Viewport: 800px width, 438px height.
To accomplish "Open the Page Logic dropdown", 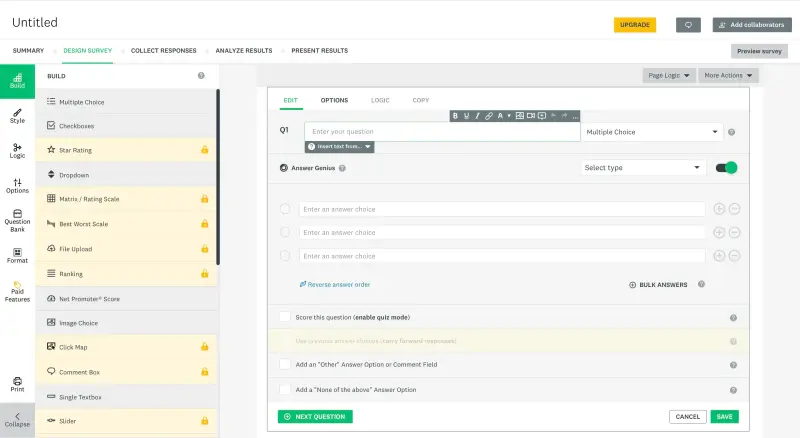I will click(669, 76).
